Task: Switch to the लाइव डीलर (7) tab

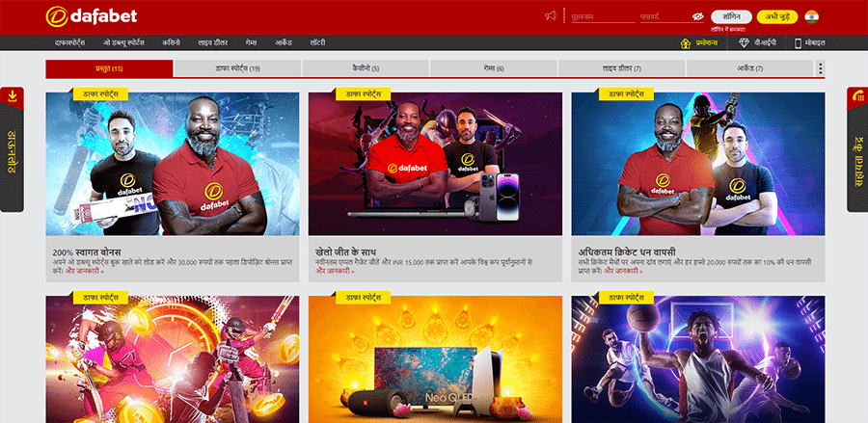Action: pyautogui.click(x=622, y=68)
